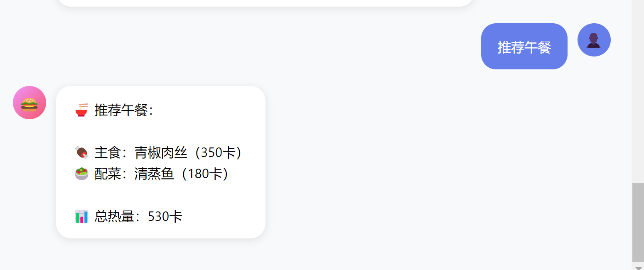Click the blue 推荐午餐 user message bubble
The height and width of the screenshot is (270, 644).
(524, 47)
